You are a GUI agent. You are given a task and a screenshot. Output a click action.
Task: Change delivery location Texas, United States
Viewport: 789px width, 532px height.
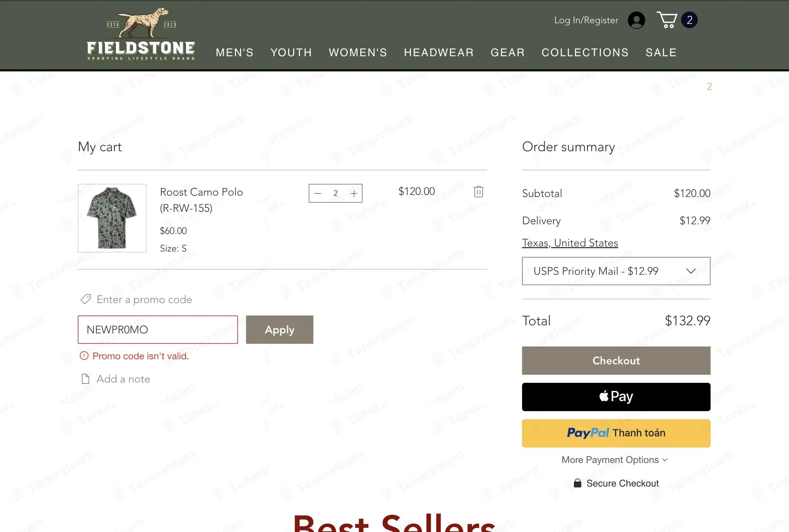pos(570,243)
